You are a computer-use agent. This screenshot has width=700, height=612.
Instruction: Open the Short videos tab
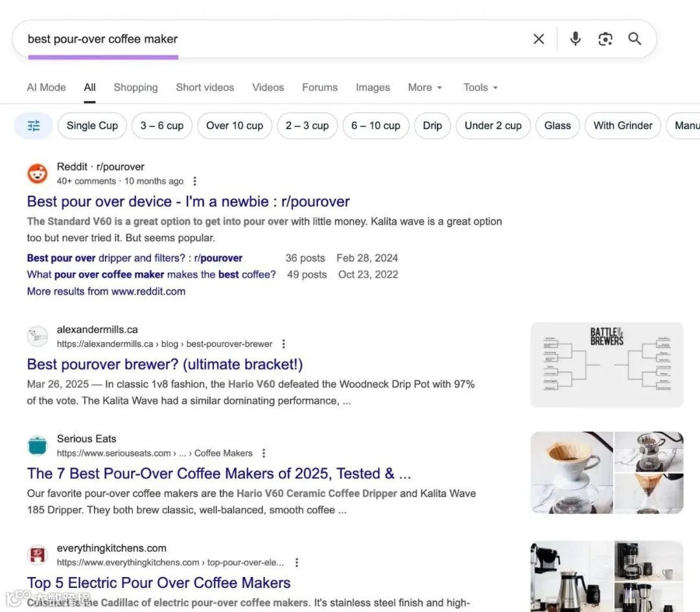pos(205,87)
